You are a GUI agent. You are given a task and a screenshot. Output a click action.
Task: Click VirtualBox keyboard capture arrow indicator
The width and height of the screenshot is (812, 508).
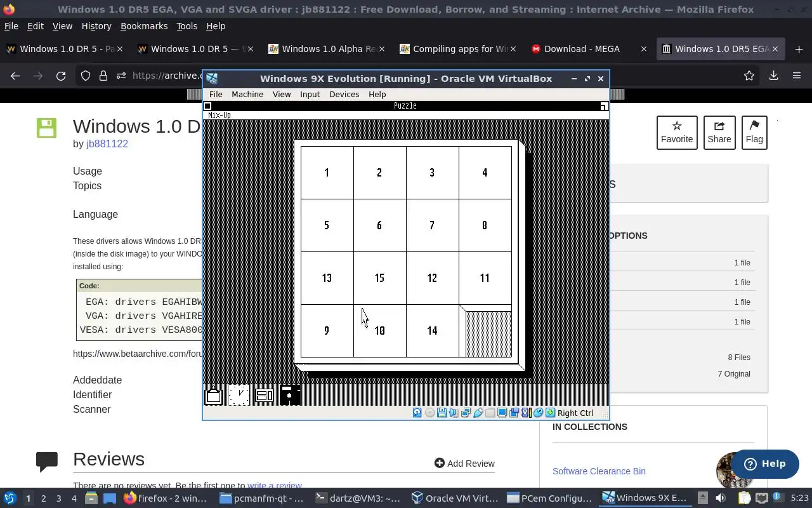pos(550,413)
